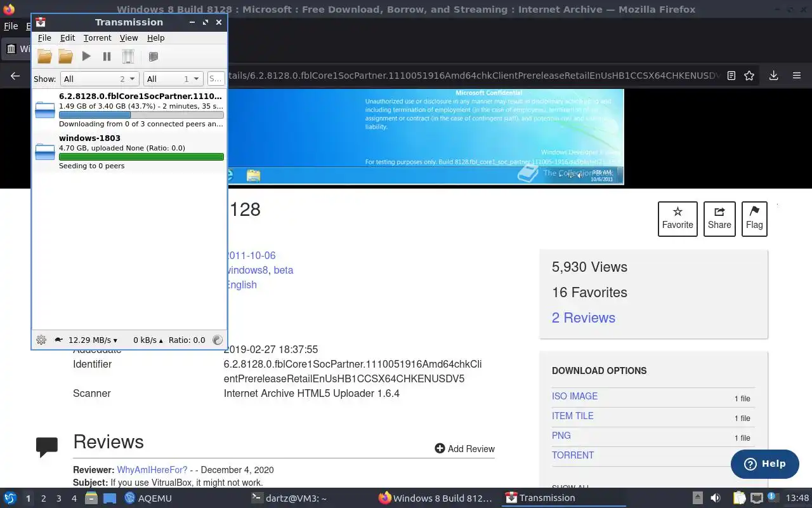Open the Edit menu in Transmission

coord(67,38)
